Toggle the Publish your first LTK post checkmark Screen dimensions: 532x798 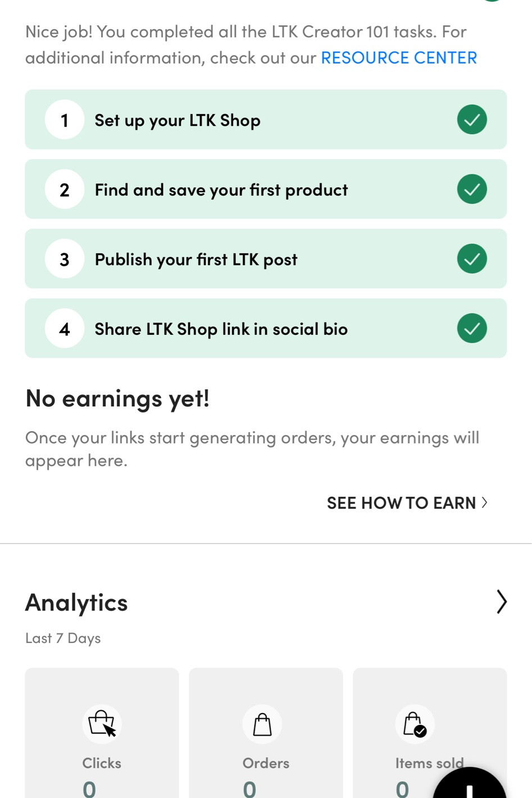coord(472,259)
